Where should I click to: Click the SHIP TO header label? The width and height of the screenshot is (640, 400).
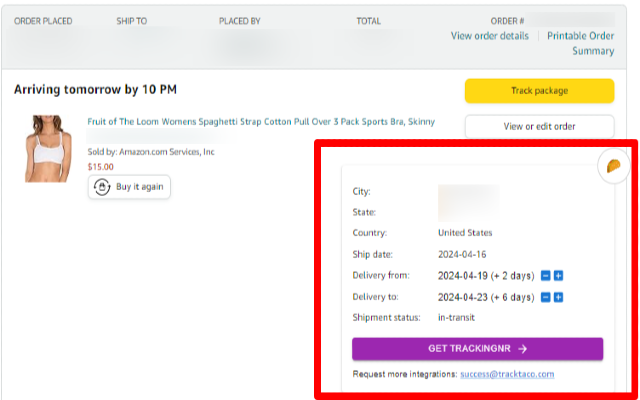[x=131, y=21]
